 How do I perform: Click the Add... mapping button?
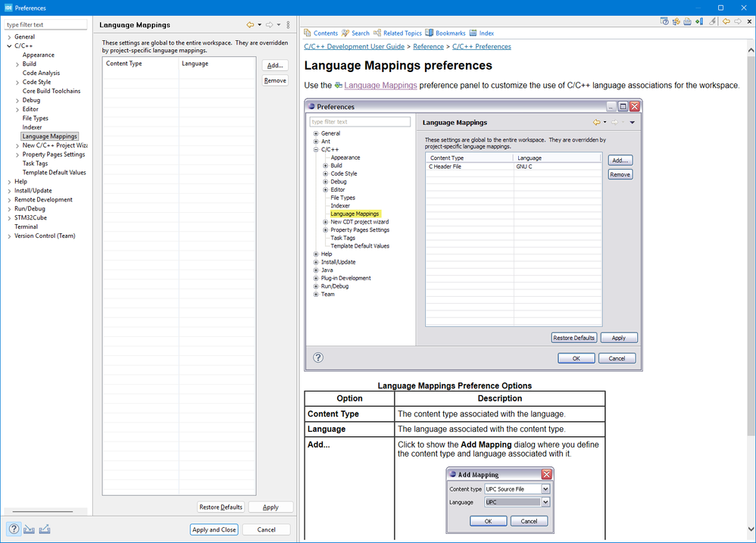click(x=275, y=66)
